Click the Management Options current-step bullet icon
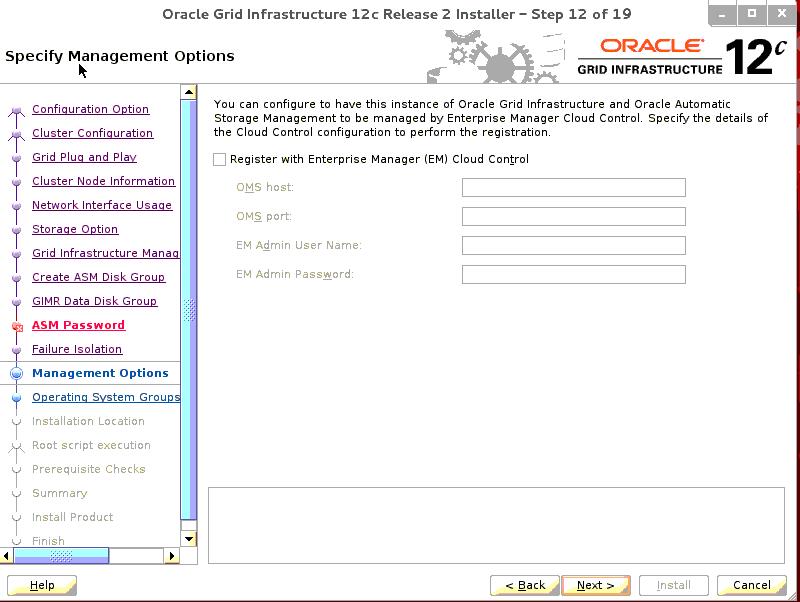 pyautogui.click(x=16, y=373)
